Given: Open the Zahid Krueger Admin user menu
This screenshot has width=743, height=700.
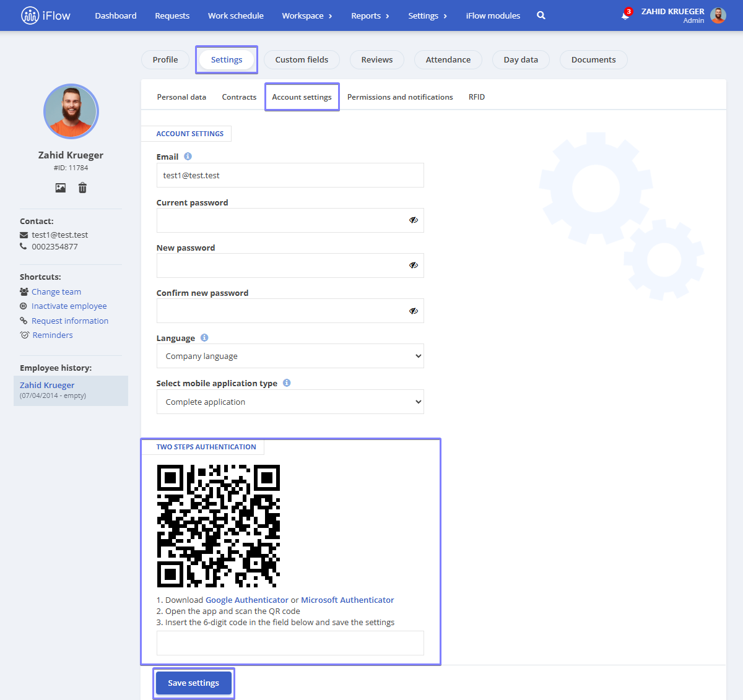Looking at the screenshot, I should (684, 15).
